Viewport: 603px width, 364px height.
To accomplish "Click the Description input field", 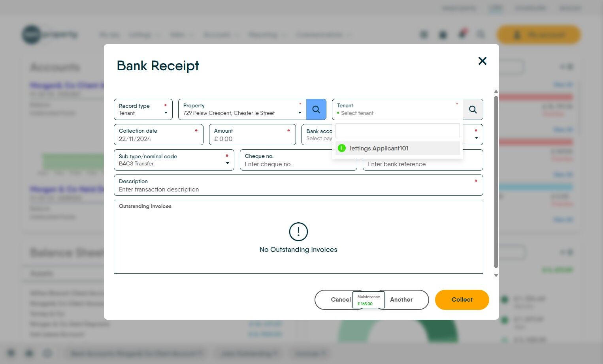I will pos(298,185).
